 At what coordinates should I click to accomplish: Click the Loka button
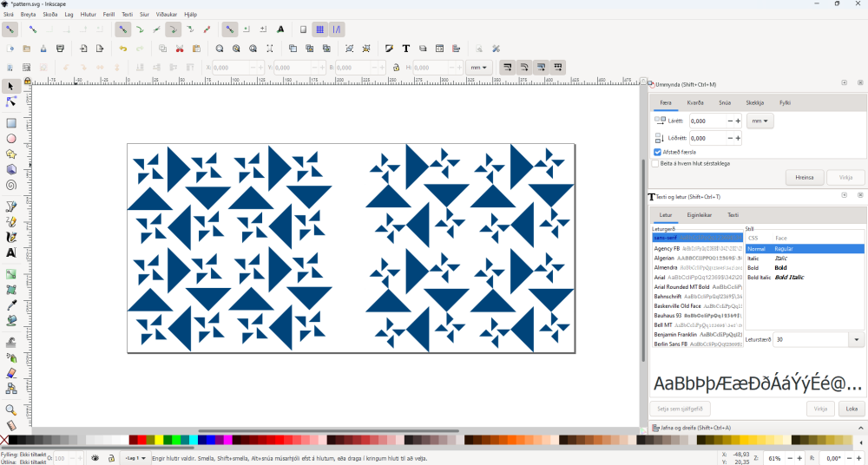(852, 409)
